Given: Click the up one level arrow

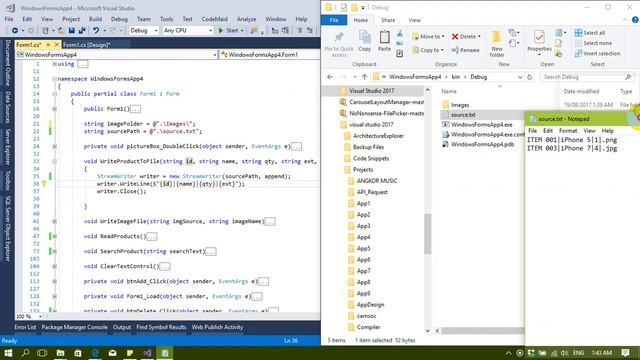Looking at the screenshot, I should pyautogui.click(x=364, y=77).
